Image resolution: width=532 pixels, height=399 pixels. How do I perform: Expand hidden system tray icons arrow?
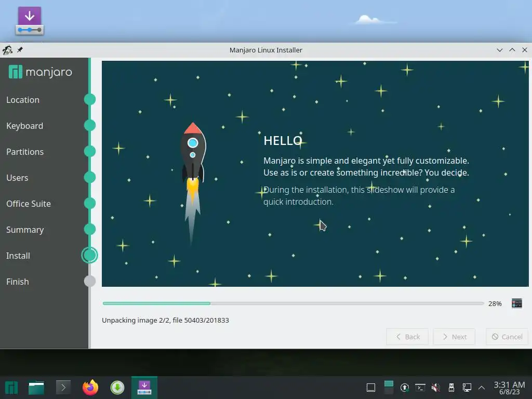tap(482, 388)
